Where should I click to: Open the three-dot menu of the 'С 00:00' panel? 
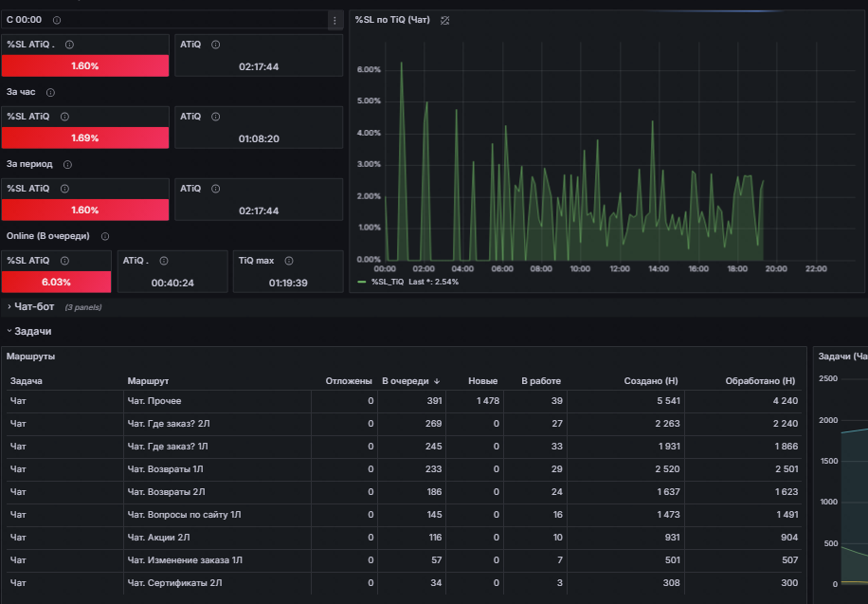335,21
